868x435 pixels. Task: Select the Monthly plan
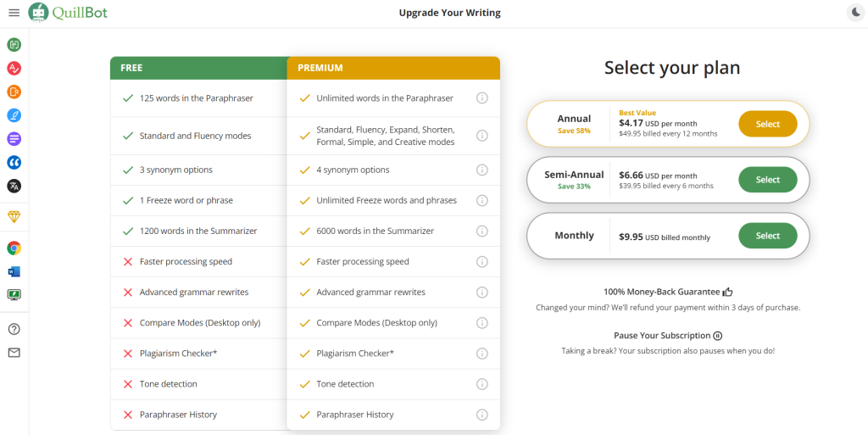tap(768, 236)
